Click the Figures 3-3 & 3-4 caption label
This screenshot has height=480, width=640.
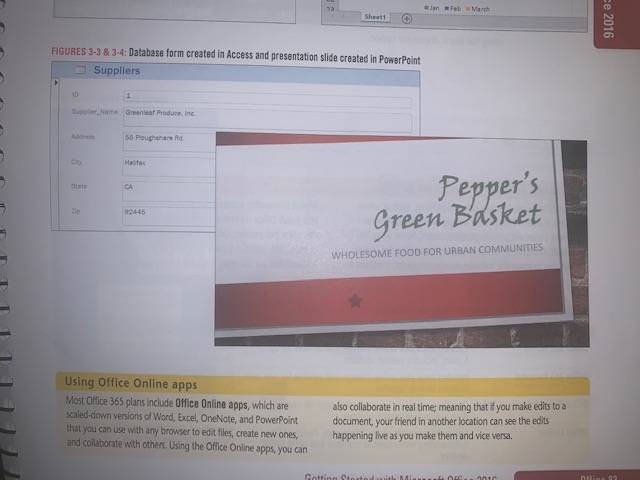click(89, 52)
